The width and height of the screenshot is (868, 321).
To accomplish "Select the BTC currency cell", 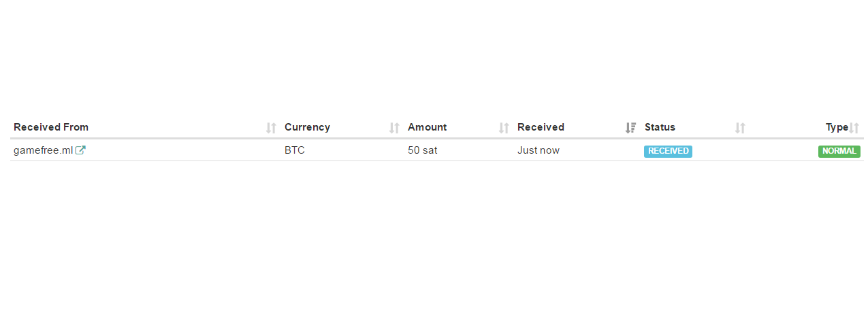I will [x=295, y=150].
